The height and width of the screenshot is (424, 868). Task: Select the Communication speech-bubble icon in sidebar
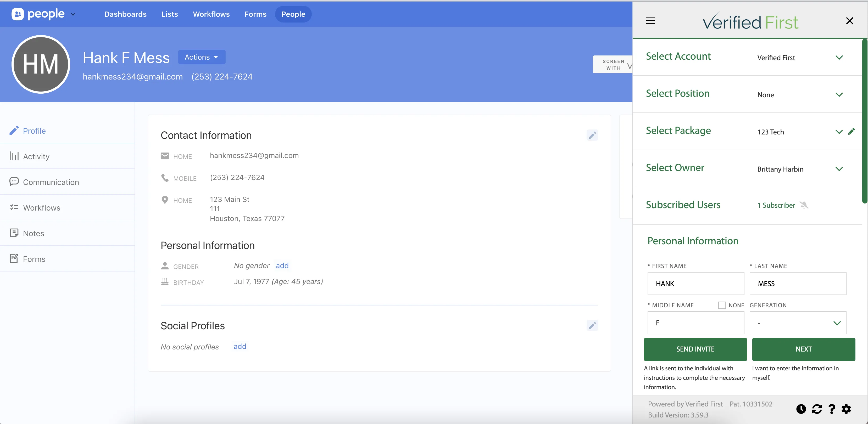pos(14,182)
